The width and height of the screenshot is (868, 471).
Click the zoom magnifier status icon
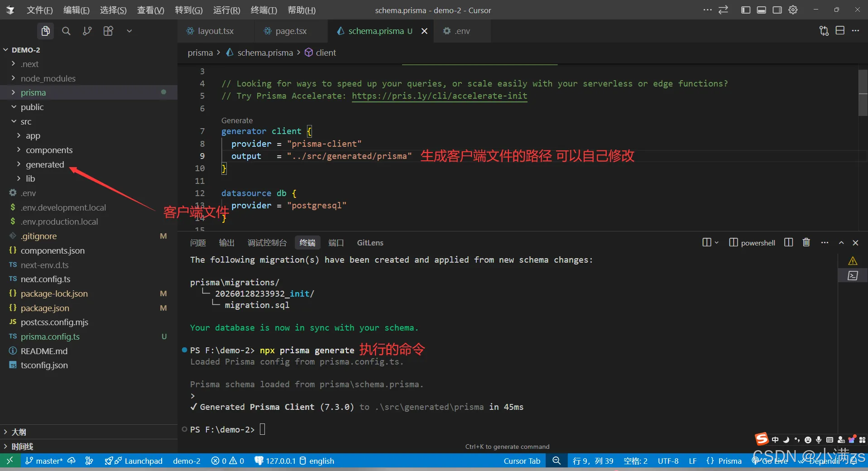click(556, 461)
